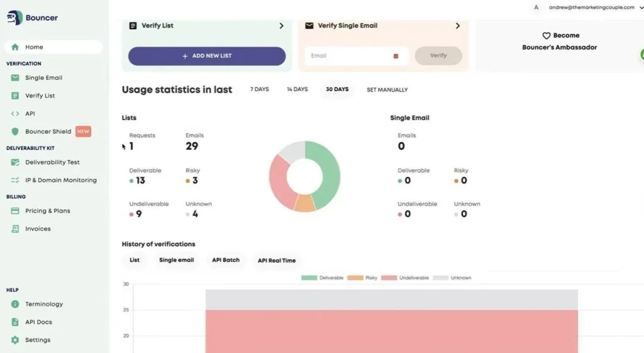
Task: Click the SET MANUALLY date range link
Action: click(x=387, y=89)
